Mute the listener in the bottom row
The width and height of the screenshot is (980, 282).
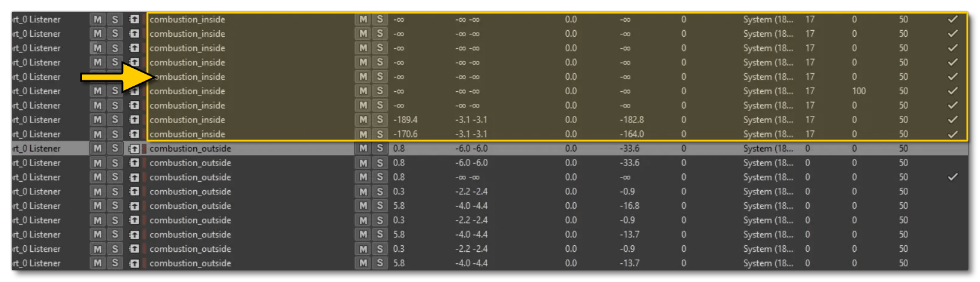97,263
